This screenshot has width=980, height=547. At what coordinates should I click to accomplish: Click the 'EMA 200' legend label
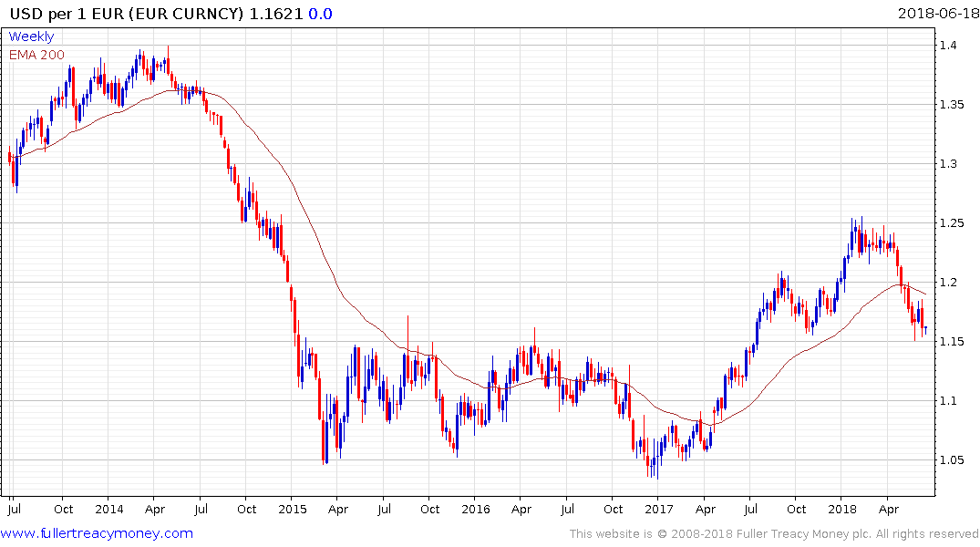[36, 55]
